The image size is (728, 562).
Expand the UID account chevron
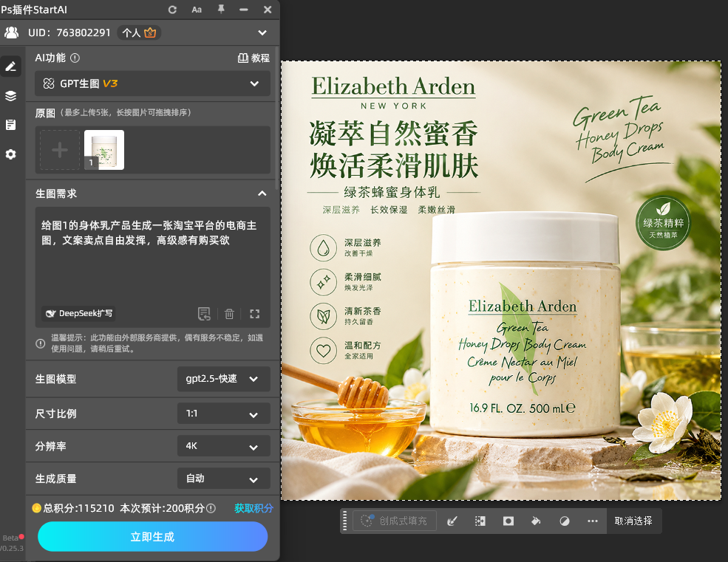pyautogui.click(x=262, y=32)
